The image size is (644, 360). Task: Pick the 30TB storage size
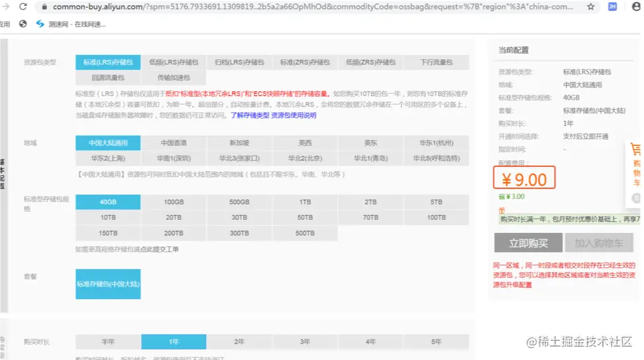click(239, 218)
